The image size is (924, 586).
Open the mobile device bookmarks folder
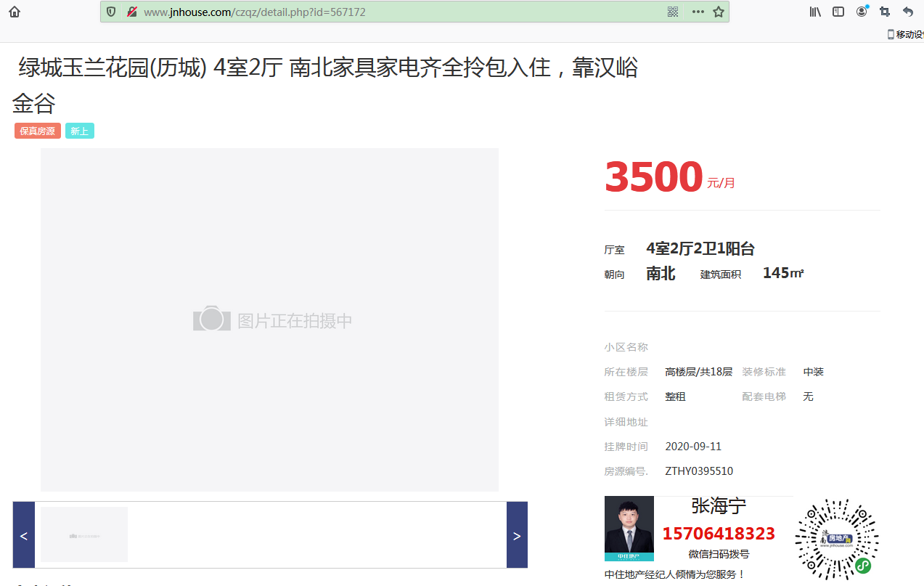(904, 34)
